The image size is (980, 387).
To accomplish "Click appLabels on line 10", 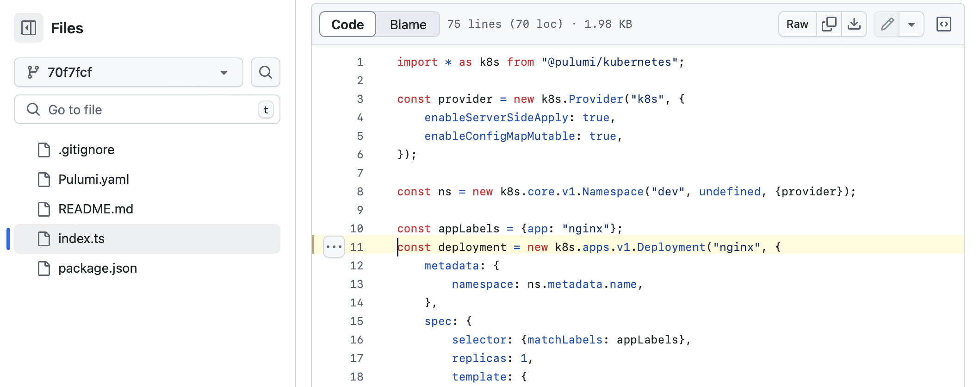I will pyautogui.click(x=469, y=229).
